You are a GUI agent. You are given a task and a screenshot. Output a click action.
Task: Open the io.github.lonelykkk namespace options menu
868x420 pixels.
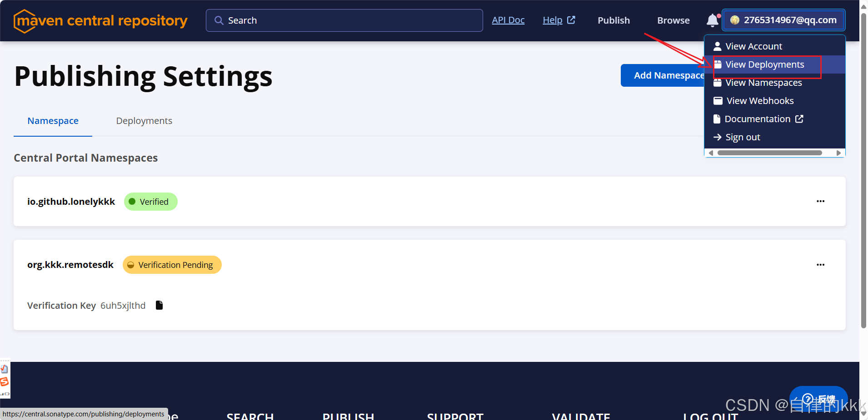tap(820, 201)
